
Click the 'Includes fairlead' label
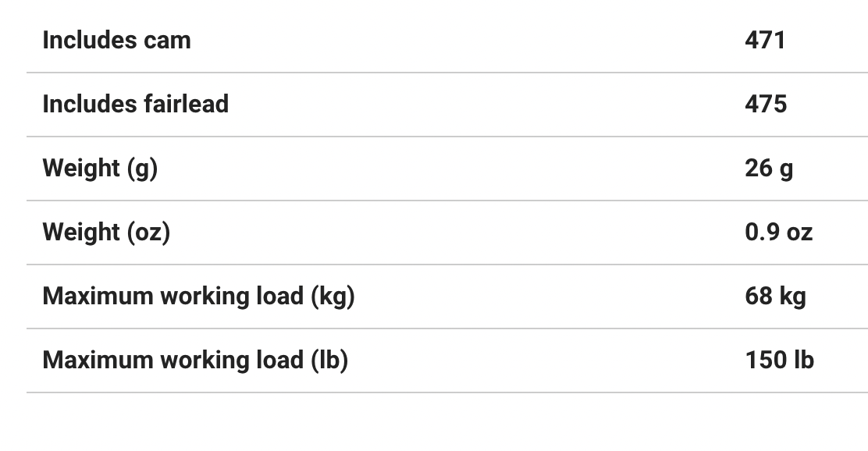(x=135, y=104)
